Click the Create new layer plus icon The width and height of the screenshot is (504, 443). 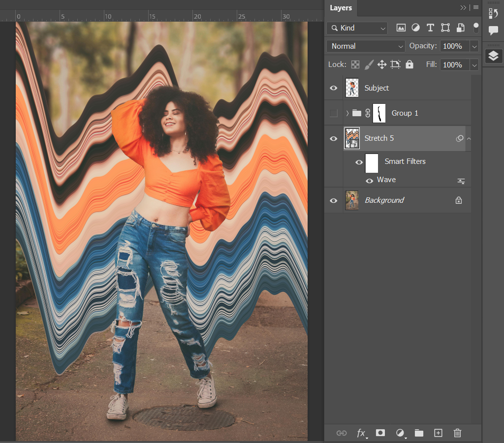[x=438, y=433]
